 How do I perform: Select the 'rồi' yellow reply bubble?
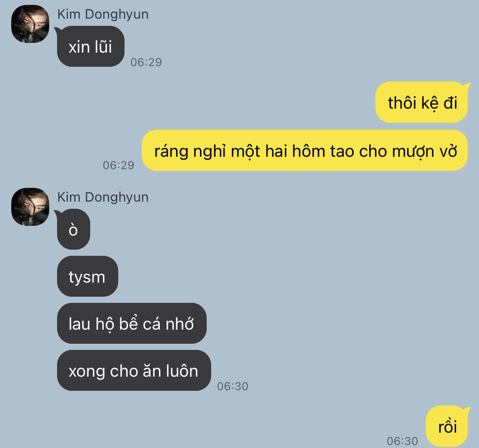point(447,426)
